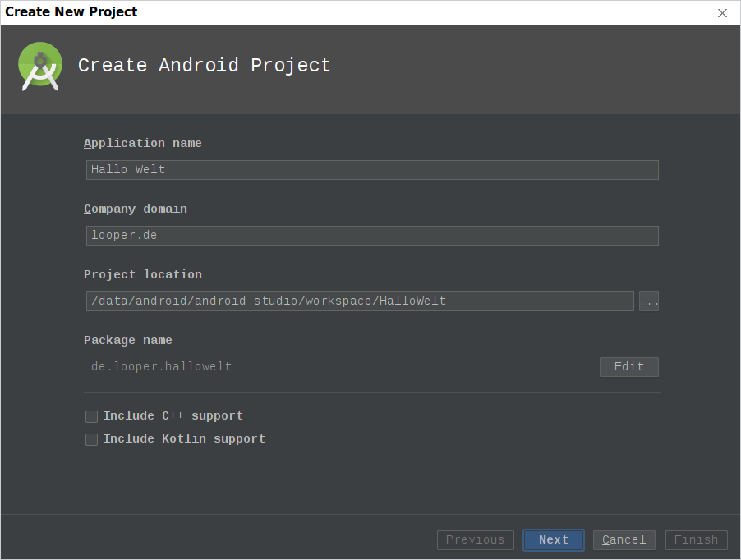This screenshot has width=741, height=560.
Task: Click the Previous button
Action: pyautogui.click(x=476, y=540)
